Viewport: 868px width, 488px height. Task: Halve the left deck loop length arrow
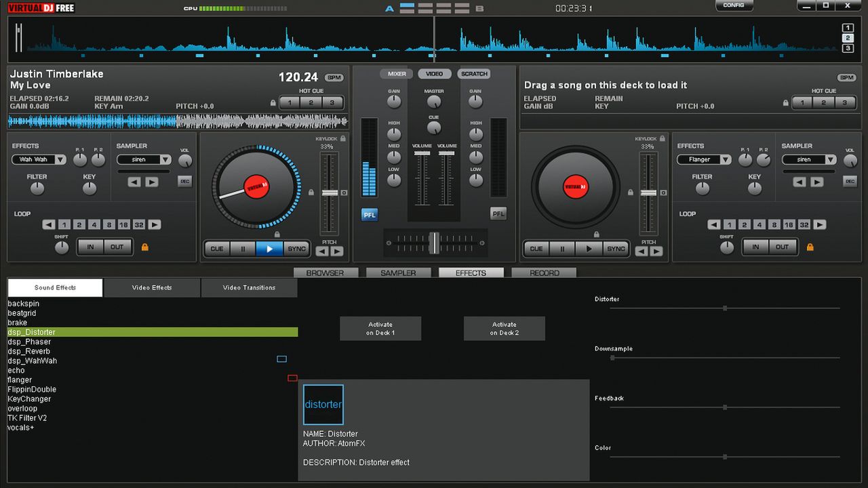click(49, 224)
